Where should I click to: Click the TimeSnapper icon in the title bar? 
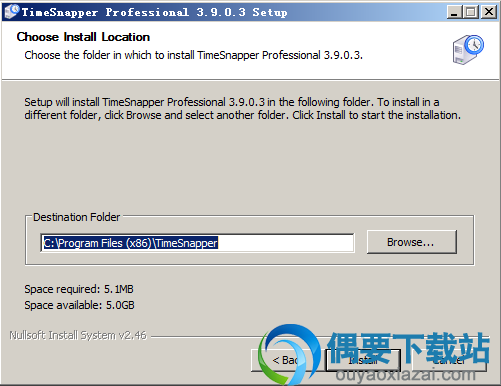point(11,11)
